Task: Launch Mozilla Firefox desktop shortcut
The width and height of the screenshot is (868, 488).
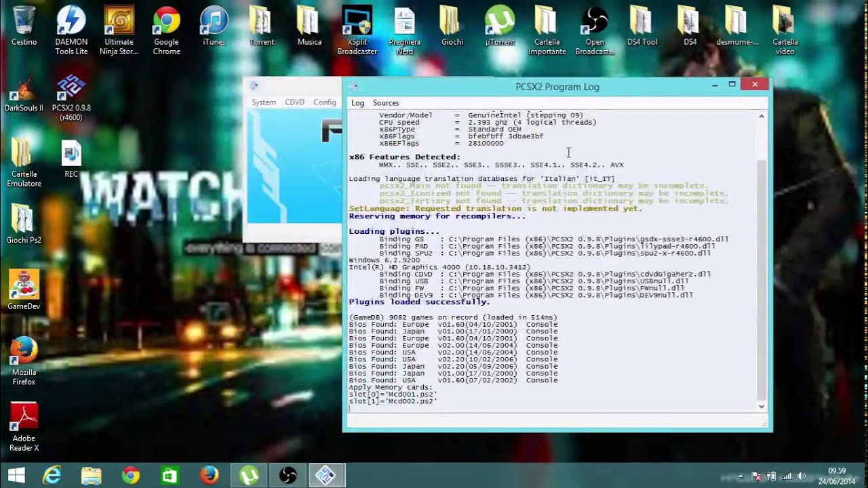Action: click(x=24, y=361)
